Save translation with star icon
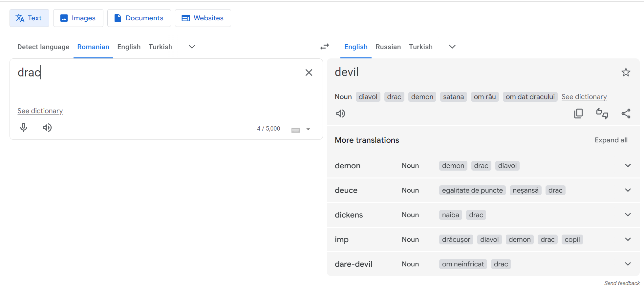The image size is (644, 291). tap(626, 72)
